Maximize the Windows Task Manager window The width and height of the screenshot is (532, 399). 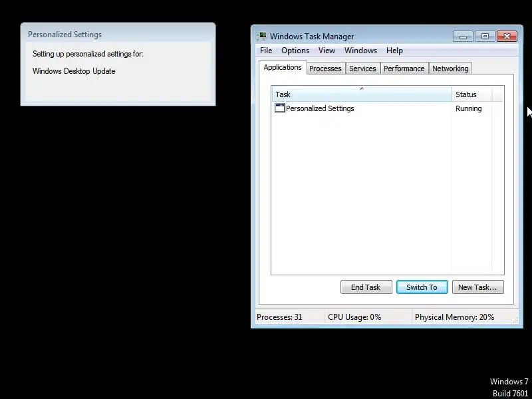(485, 37)
